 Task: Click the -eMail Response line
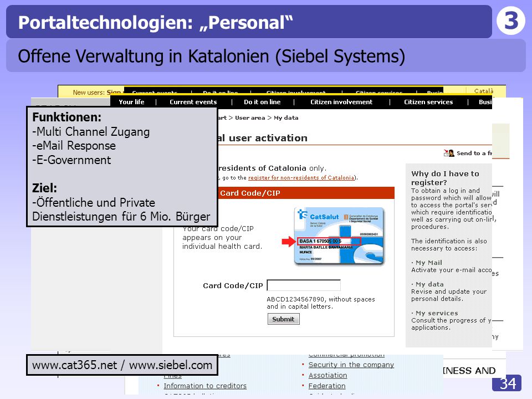pyautogui.click(x=74, y=146)
